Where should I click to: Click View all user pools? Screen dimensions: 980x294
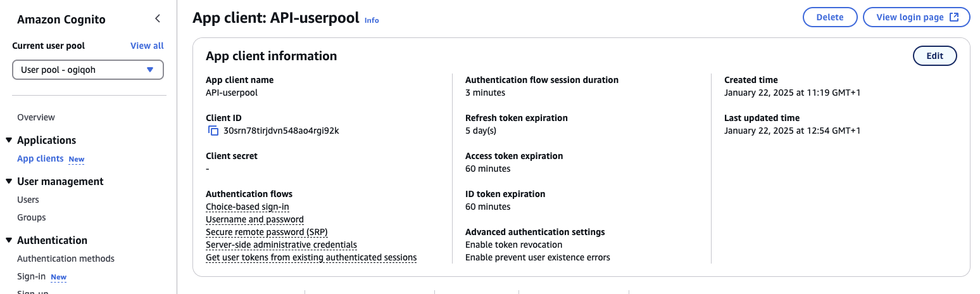(x=147, y=46)
